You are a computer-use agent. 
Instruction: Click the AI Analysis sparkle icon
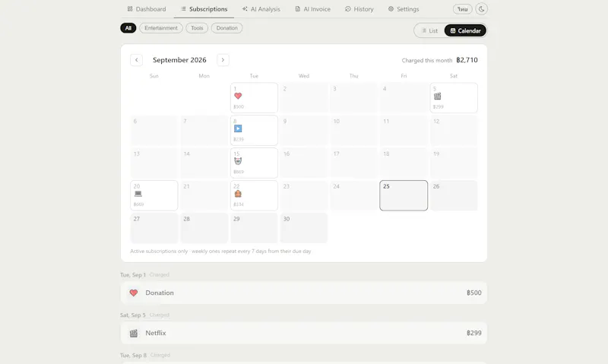click(x=245, y=8)
